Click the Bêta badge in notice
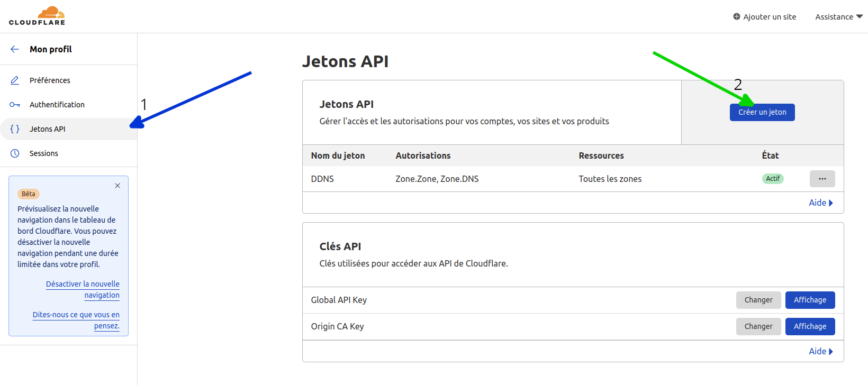 [x=29, y=194]
